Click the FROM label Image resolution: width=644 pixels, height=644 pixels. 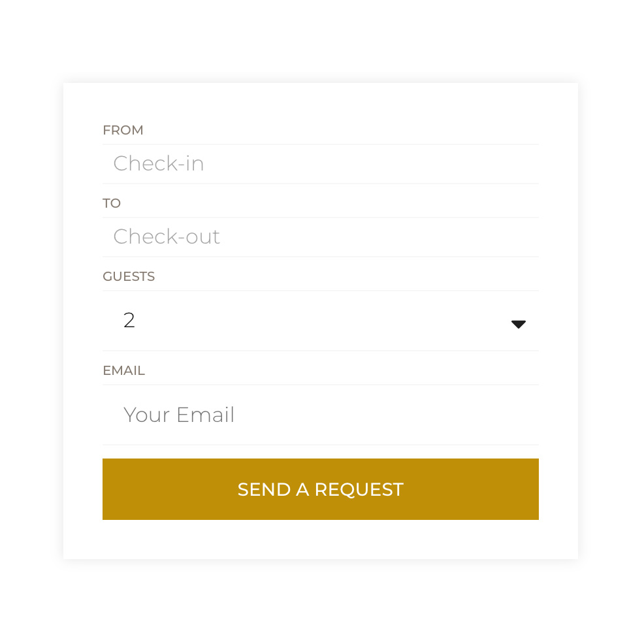click(123, 130)
